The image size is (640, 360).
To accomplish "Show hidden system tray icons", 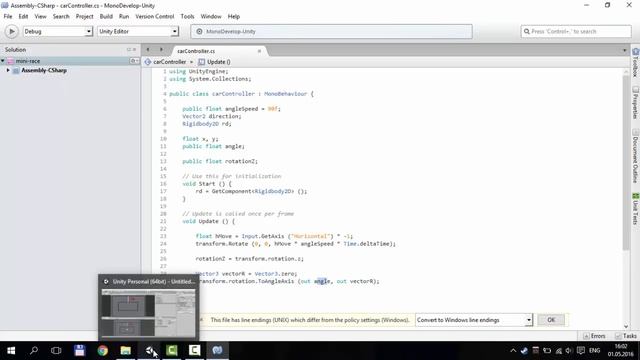I will click(513, 351).
